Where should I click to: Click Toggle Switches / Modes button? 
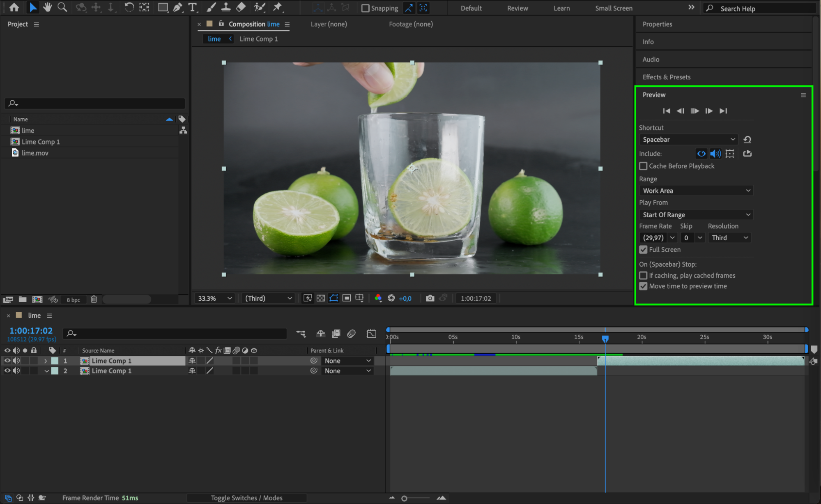click(x=246, y=498)
